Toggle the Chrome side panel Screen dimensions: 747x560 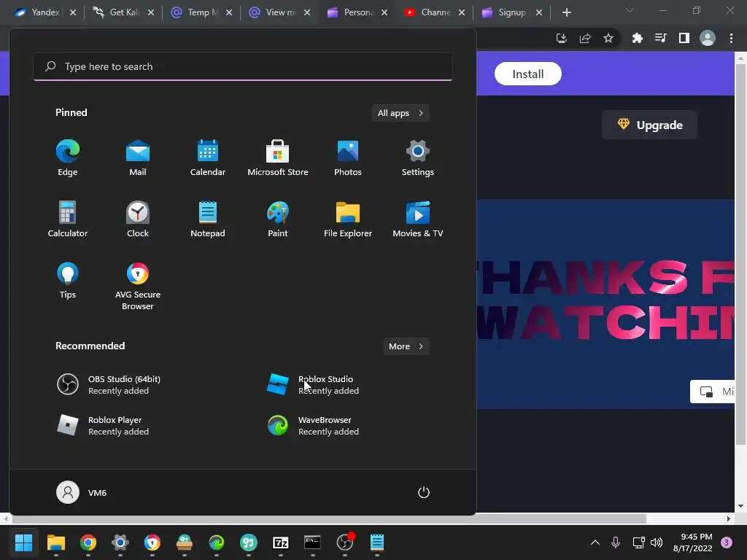coord(684,38)
